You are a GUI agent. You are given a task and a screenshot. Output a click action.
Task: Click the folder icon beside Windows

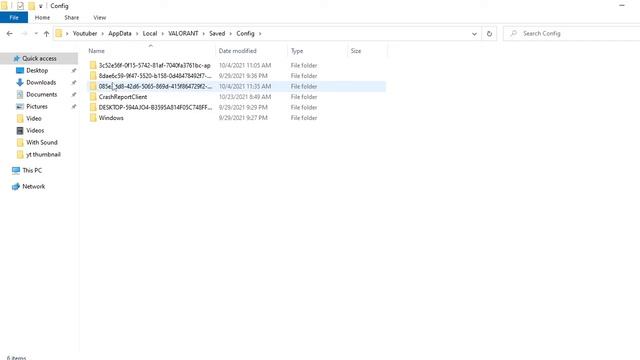(x=93, y=118)
